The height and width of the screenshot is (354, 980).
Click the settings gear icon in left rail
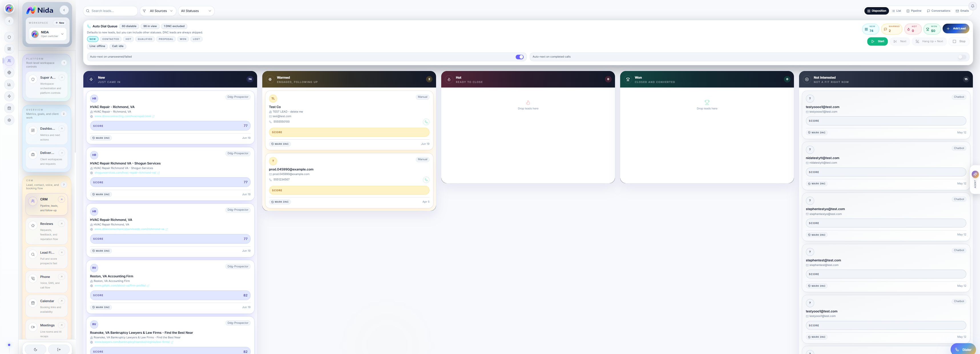point(9,120)
